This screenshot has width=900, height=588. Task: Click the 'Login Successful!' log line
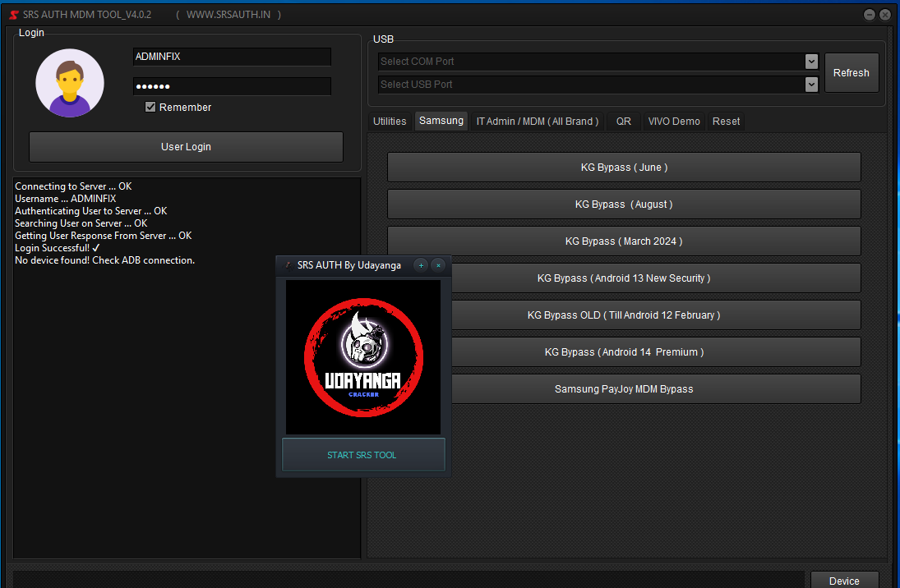(58, 248)
